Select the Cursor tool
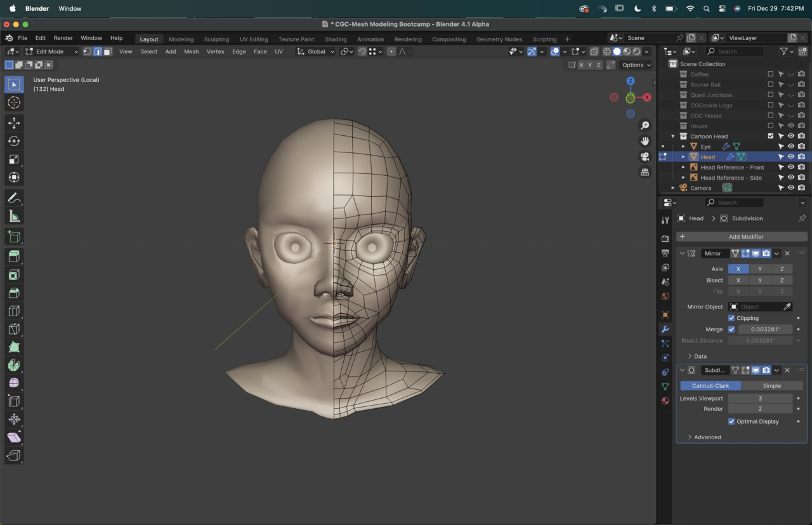The image size is (812, 525). click(x=14, y=103)
